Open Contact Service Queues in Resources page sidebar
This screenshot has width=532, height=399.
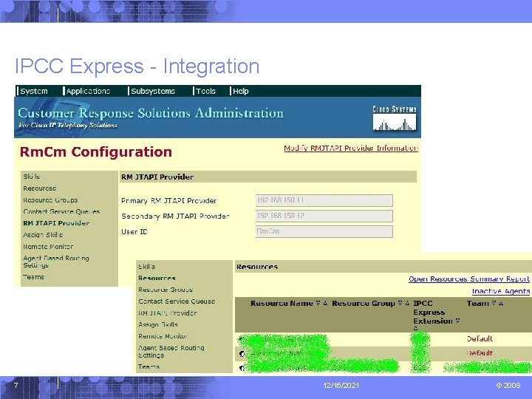pos(177,301)
